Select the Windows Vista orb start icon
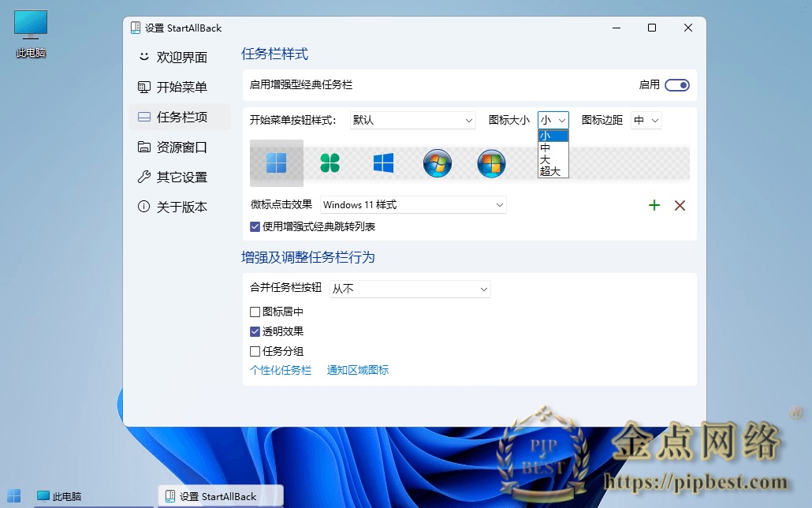812x508 pixels. pyautogui.click(x=491, y=163)
